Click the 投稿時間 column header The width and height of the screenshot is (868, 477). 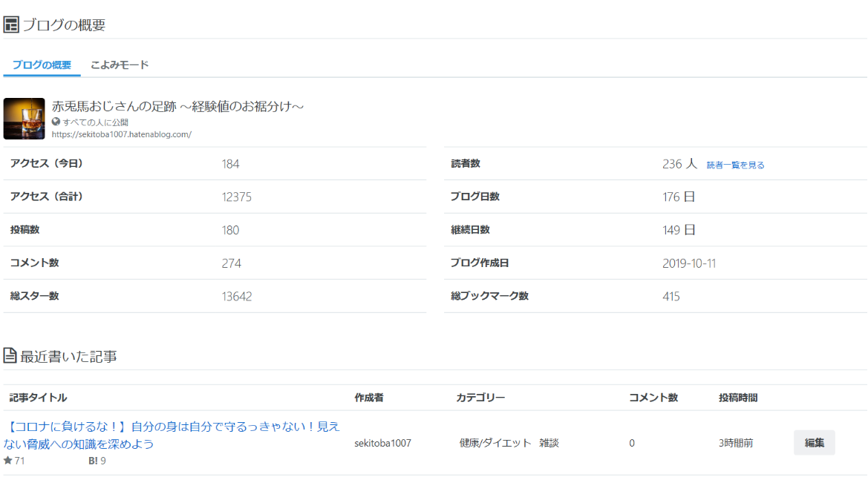(739, 398)
